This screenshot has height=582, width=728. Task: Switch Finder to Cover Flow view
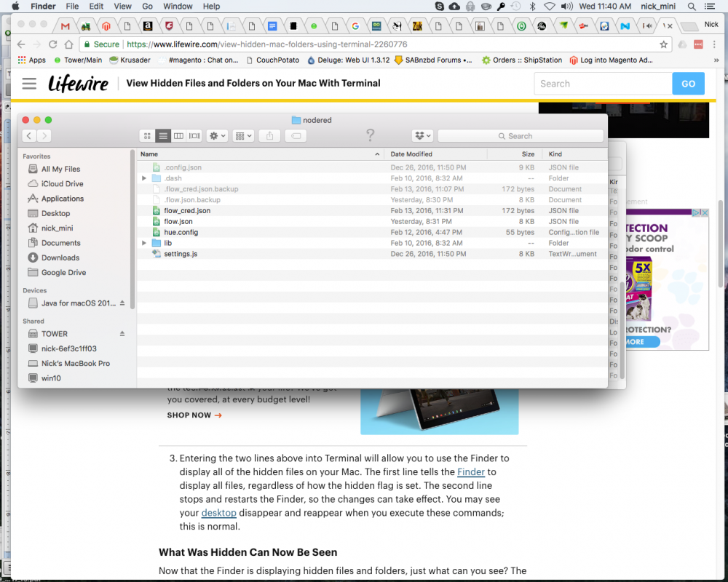point(194,136)
